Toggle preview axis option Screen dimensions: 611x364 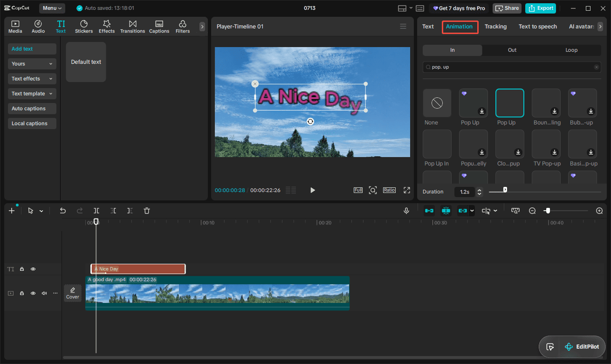click(486, 211)
